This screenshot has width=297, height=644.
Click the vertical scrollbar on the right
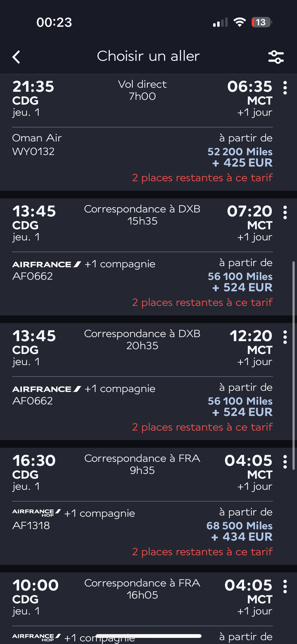click(293, 365)
